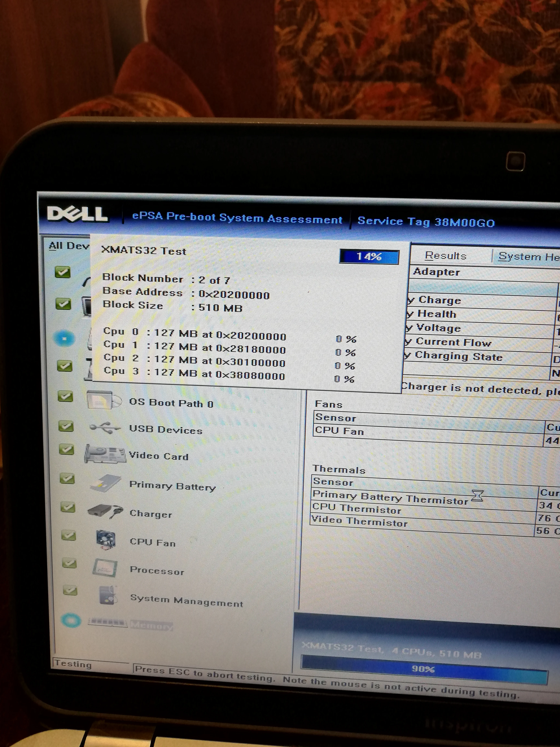
Task: Click the overall 90% progress bar
Action: click(x=423, y=669)
